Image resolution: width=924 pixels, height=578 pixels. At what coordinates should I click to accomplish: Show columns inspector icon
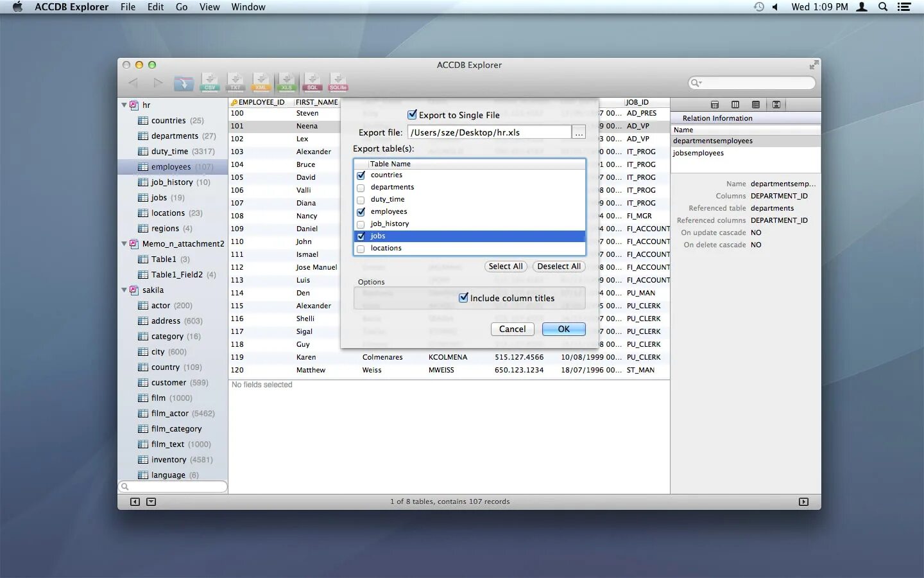tap(735, 105)
